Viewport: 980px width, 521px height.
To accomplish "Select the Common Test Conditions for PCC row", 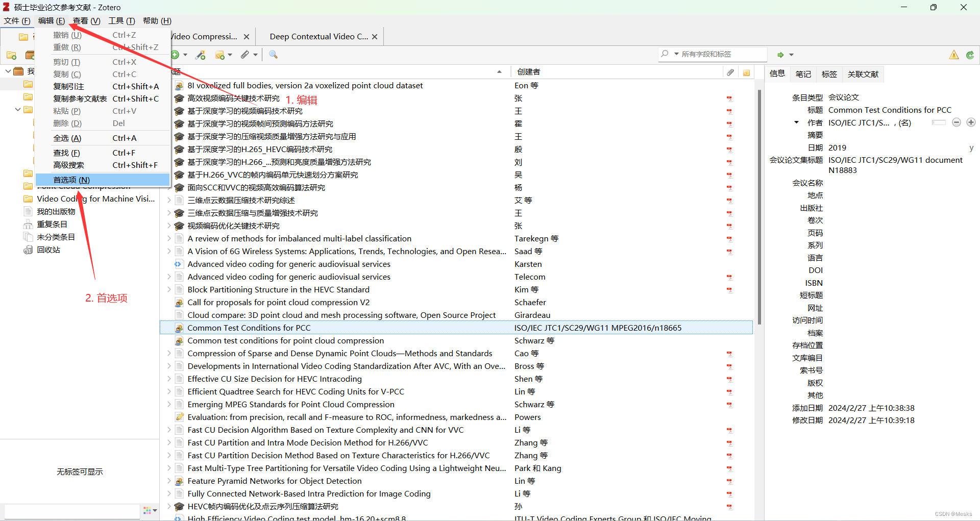I will click(x=457, y=328).
